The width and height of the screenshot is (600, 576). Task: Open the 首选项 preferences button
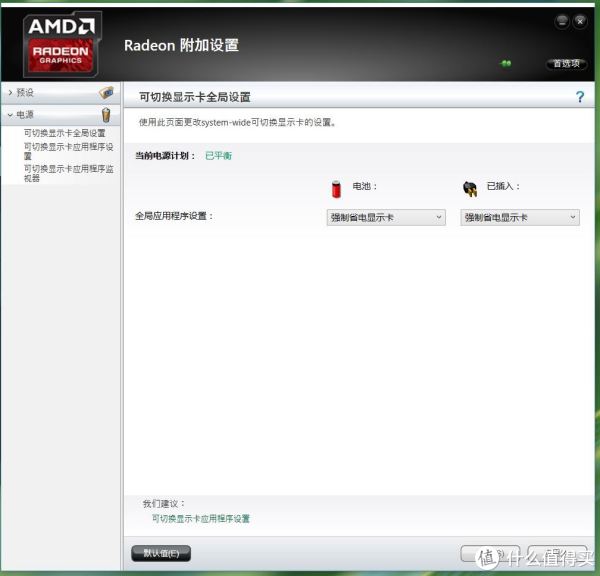(566, 63)
